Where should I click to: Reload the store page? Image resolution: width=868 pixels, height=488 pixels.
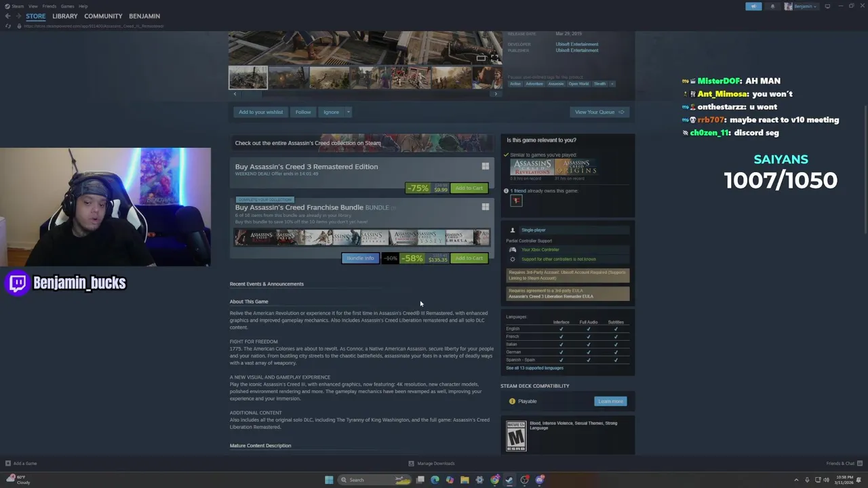click(8, 26)
